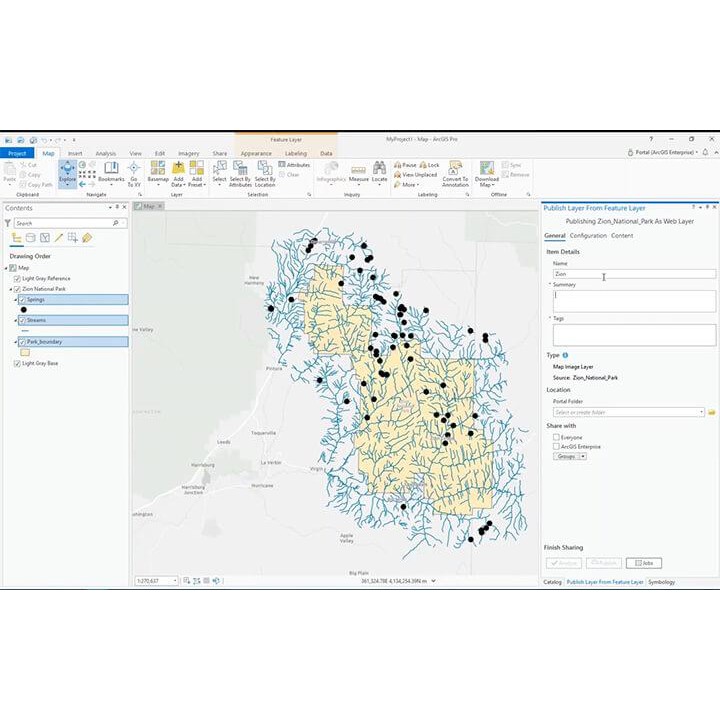Enable sharing with Everyone checkbox
Viewport: 720px width, 720px height.
(557, 437)
